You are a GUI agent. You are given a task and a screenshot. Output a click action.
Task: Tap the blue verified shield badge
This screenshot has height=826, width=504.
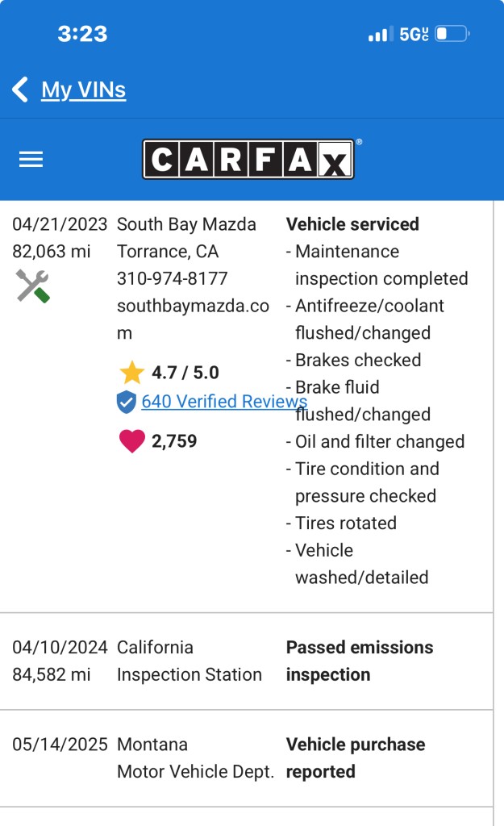[127, 402]
